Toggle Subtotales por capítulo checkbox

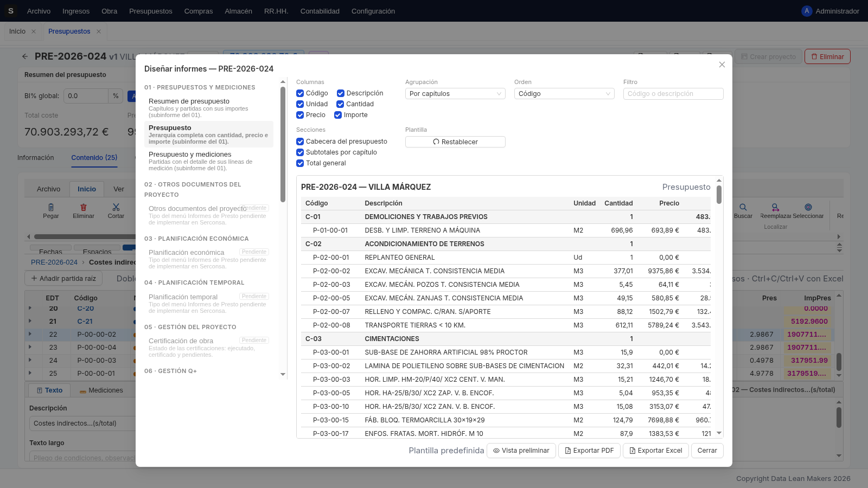(300, 152)
